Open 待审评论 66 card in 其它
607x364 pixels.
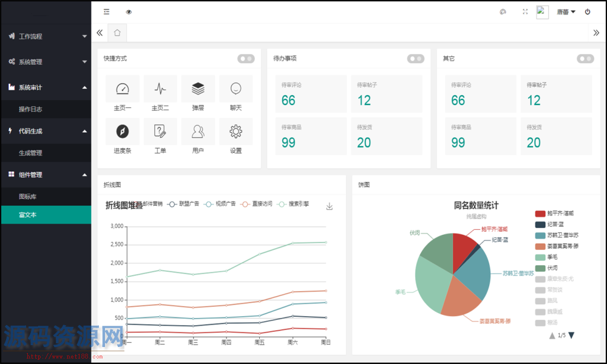click(x=480, y=94)
